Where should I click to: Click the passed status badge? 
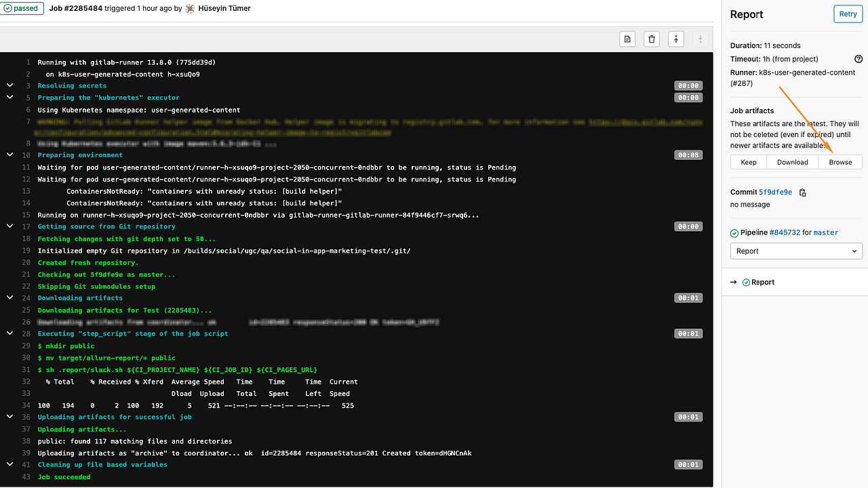tap(22, 9)
